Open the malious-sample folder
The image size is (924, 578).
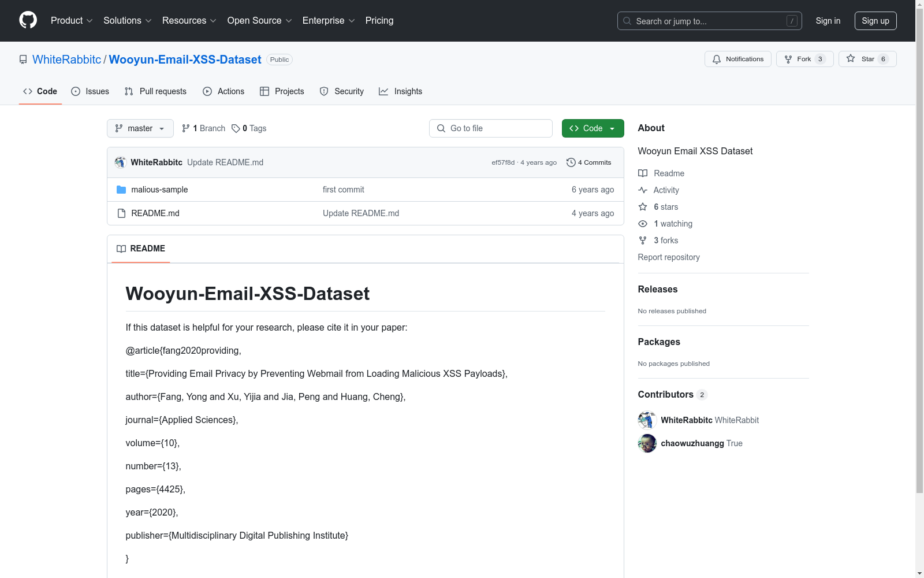[159, 190]
